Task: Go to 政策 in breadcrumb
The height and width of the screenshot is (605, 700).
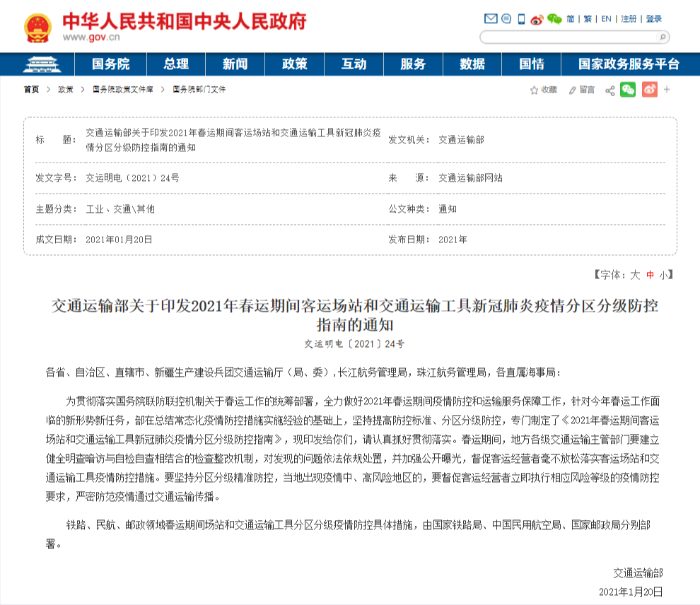Action: 66,90
